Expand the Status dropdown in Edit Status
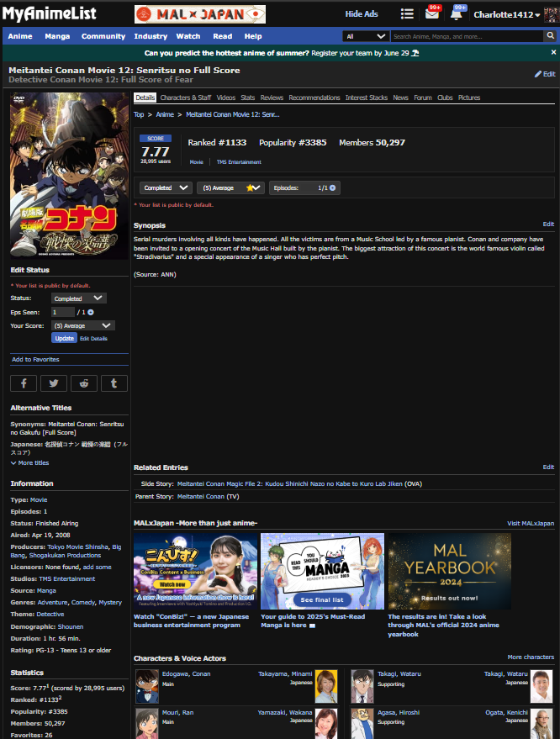This screenshot has width=560, height=739. point(78,298)
